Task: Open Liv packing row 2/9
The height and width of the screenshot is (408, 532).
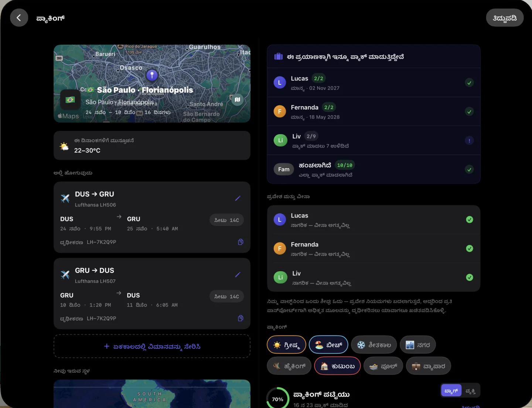Action: 374,140
